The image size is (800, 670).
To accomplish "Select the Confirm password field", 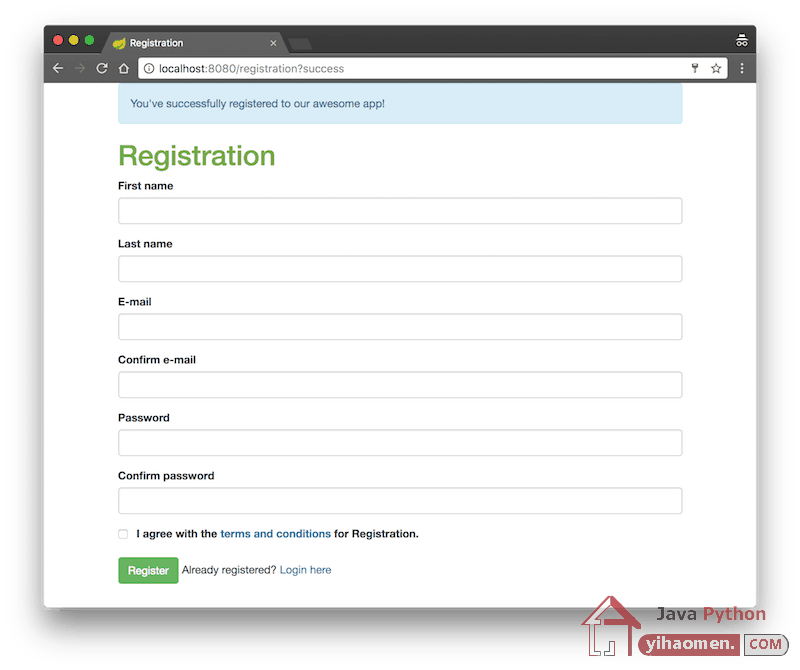I will (400, 501).
